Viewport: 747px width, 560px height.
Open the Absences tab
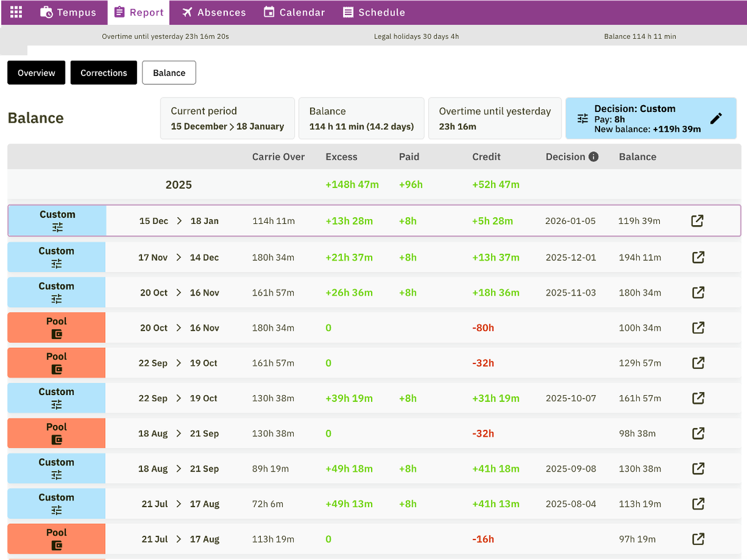point(214,12)
